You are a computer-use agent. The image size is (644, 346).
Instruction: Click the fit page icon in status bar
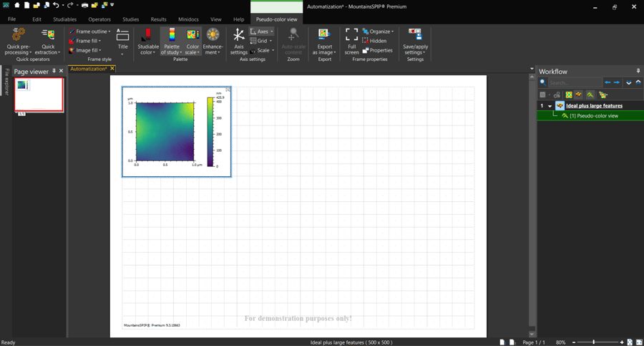630,342
